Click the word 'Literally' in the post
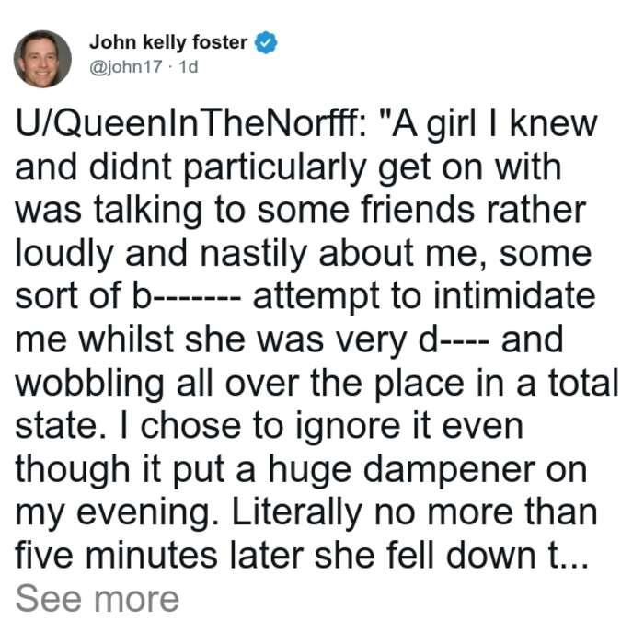This screenshot has height=644, width=644. click(297, 513)
